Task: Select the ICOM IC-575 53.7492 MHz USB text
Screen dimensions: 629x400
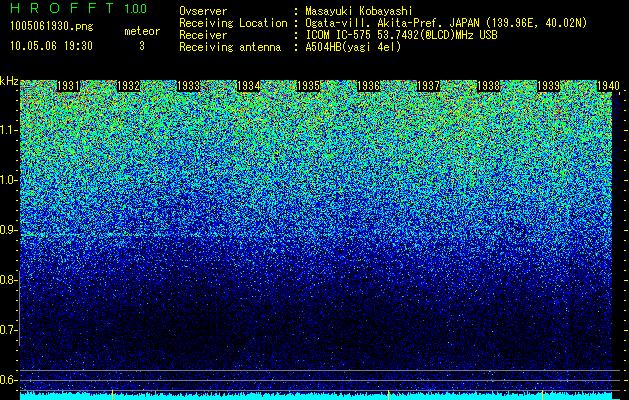Action: [401, 35]
